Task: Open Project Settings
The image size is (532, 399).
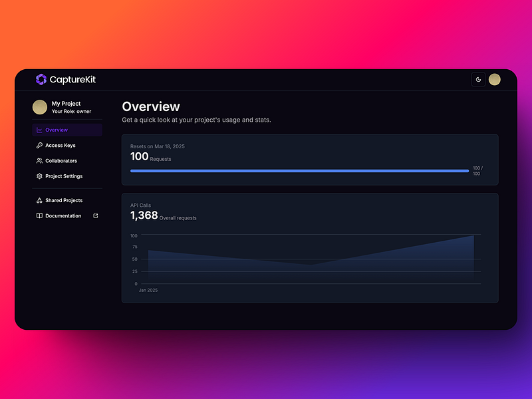Action: (x=67, y=176)
